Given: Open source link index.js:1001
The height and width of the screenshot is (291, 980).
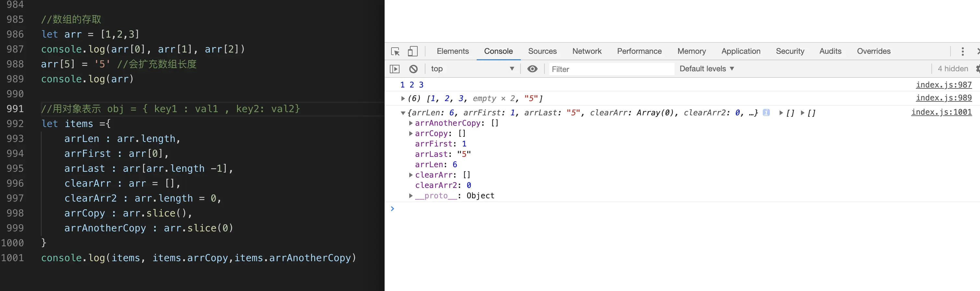Looking at the screenshot, I should tap(941, 112).
